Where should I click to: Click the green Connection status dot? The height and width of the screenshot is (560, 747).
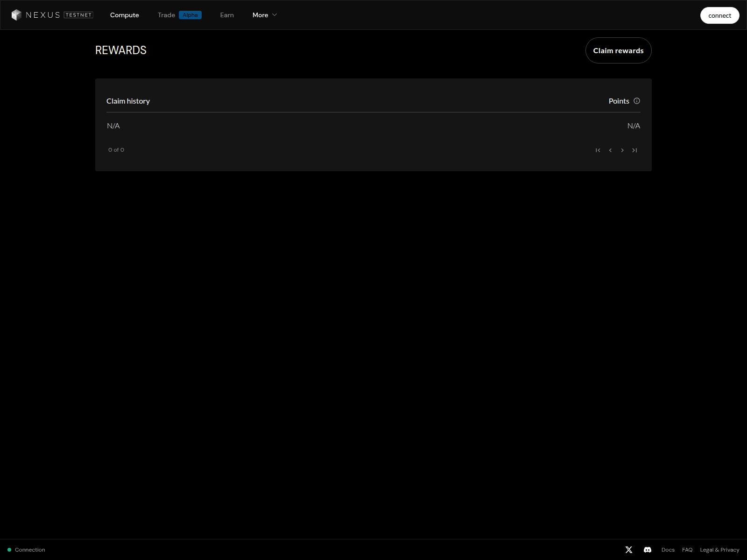coord(9,550)
